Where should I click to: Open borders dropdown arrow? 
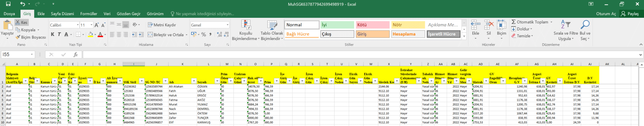tap(83, 35)
